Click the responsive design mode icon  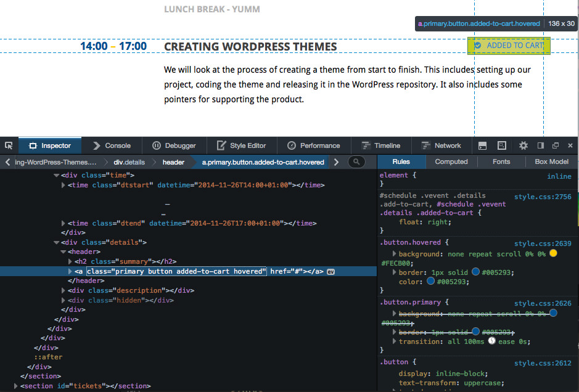point(502,145)
